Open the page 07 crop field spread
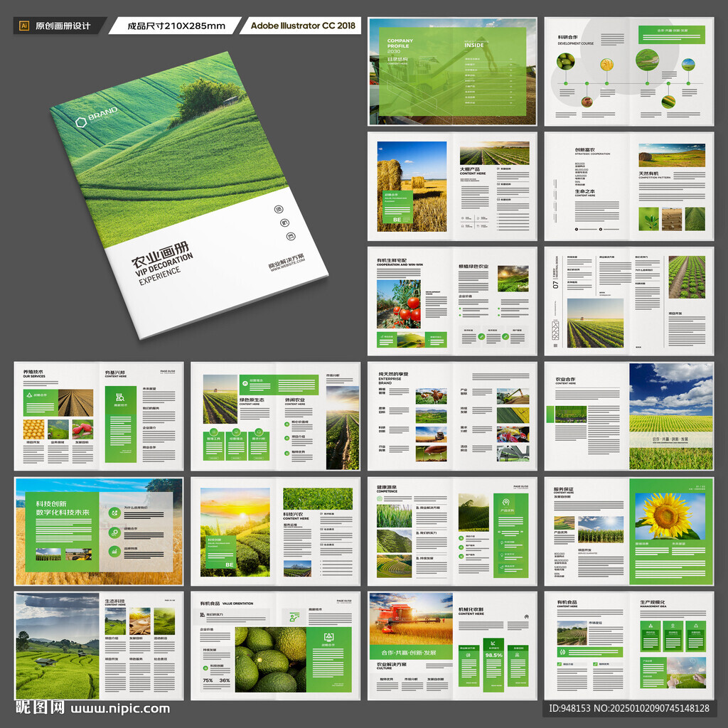 [628, 301]
